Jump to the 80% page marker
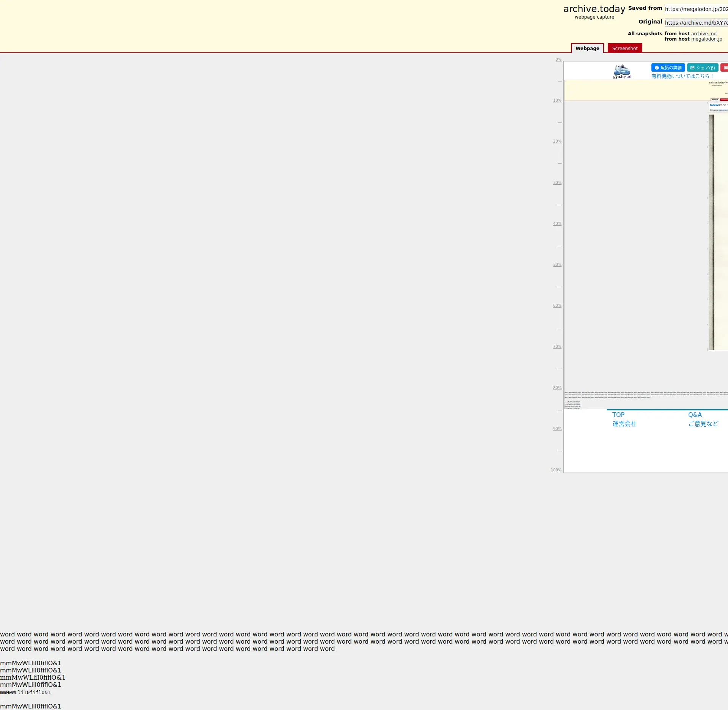 [557, 388]
